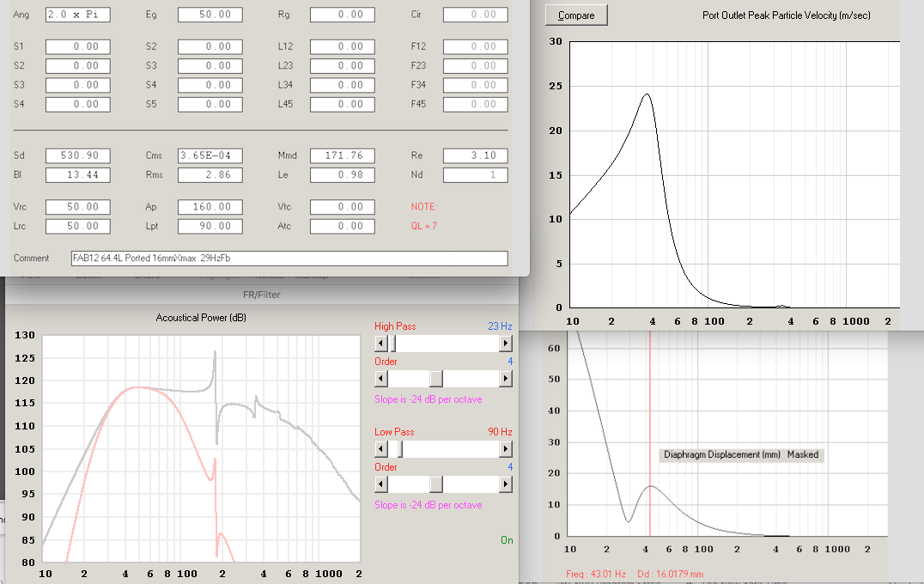Viewport: 924px width, 584px height.
Task: Click the FR/Filter window title
Action: [262, 295]
